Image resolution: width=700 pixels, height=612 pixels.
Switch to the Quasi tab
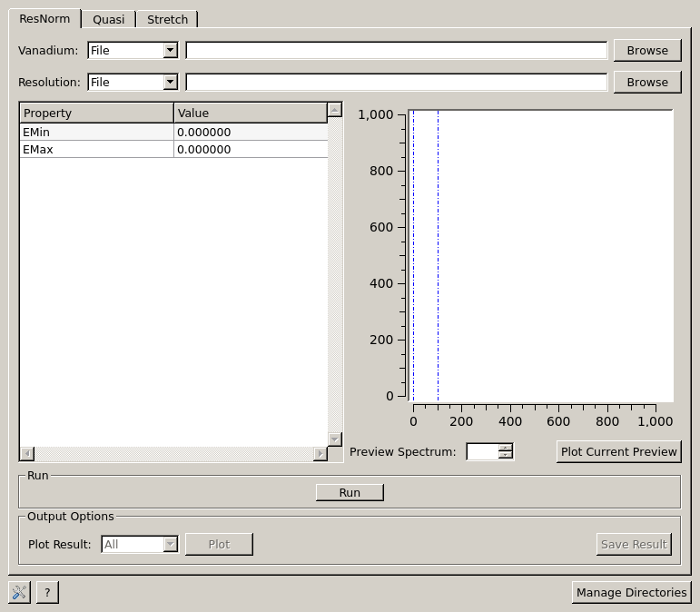click(109, 19)
